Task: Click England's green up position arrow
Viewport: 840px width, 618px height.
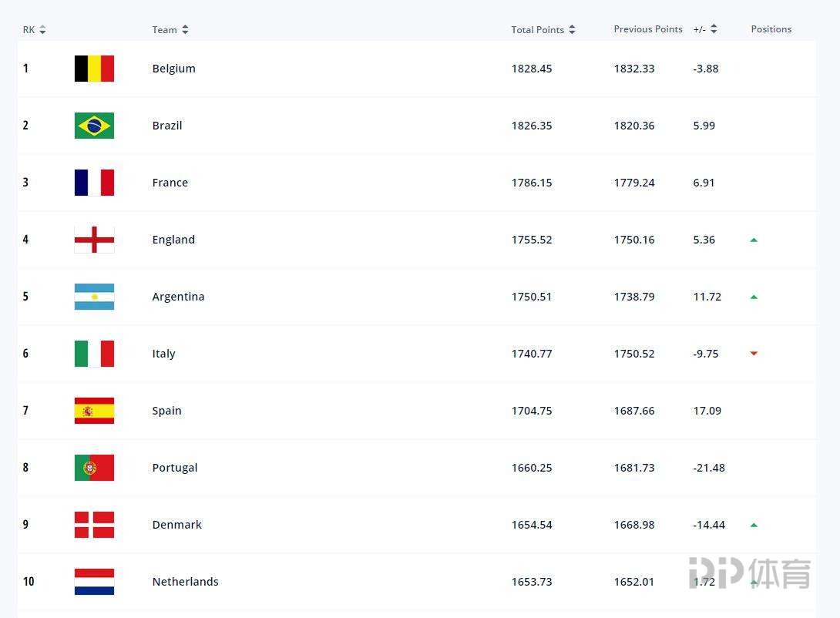Action: click(x=754, y=240)
